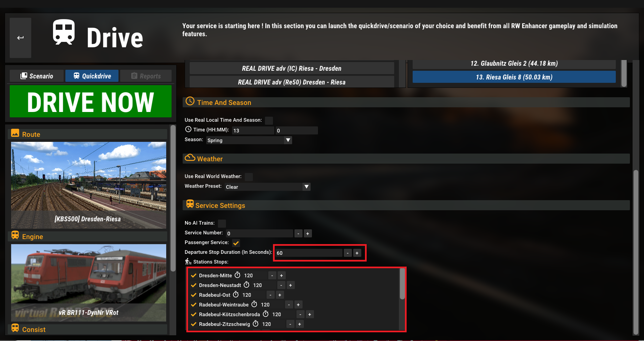This screenshot has height=341, width=644.
Task: Click the back arrow button
Action: point(20,38)
